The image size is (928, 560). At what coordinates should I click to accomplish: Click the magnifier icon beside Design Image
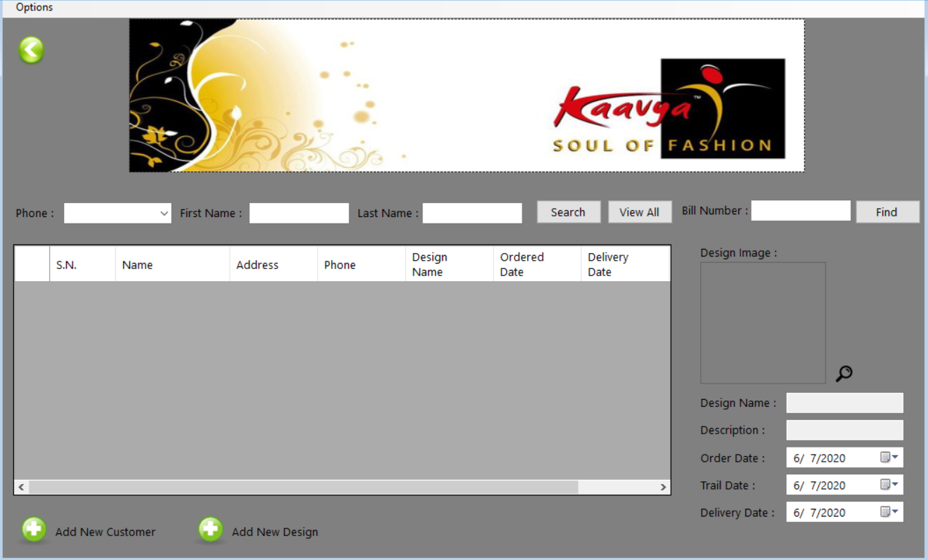(x=844, y=374)
